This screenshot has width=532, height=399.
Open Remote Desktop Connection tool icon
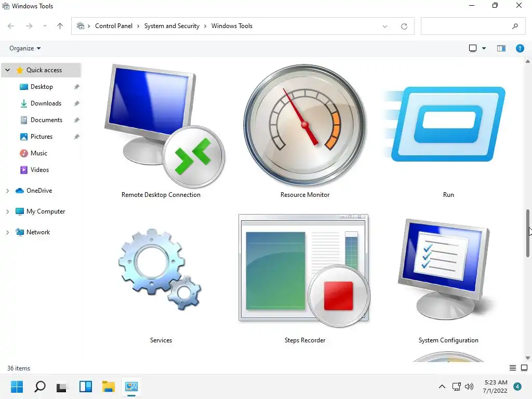(x=164, y=126)
